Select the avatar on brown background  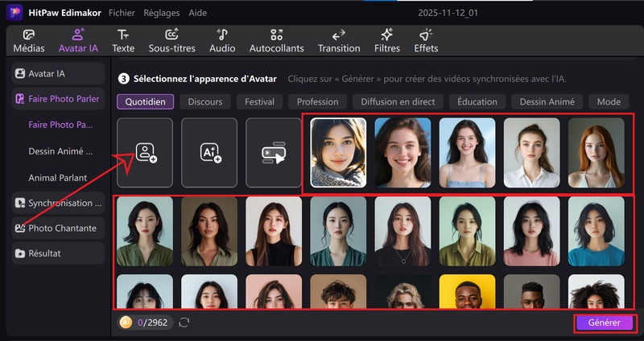tap(209, 231)
